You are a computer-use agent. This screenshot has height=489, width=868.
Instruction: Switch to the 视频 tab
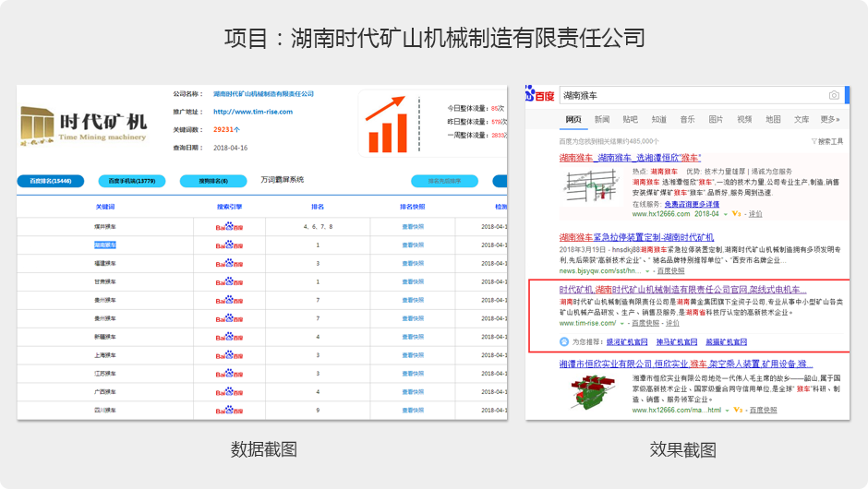point(744,119)
